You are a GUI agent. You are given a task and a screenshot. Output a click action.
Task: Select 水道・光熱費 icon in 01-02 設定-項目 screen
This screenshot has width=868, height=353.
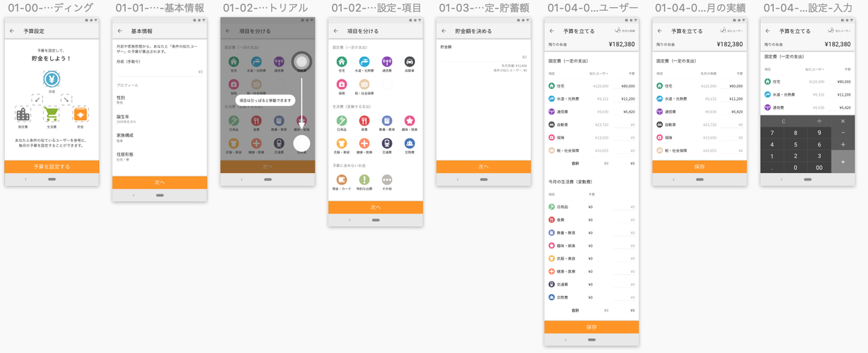pyautogui.click(x=364, y=62)
